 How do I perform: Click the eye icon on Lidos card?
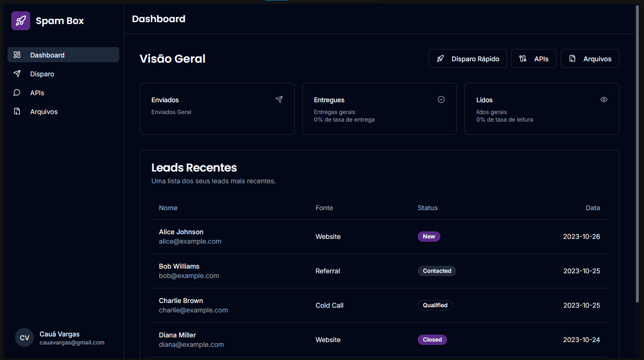click(x=604, y=99)
